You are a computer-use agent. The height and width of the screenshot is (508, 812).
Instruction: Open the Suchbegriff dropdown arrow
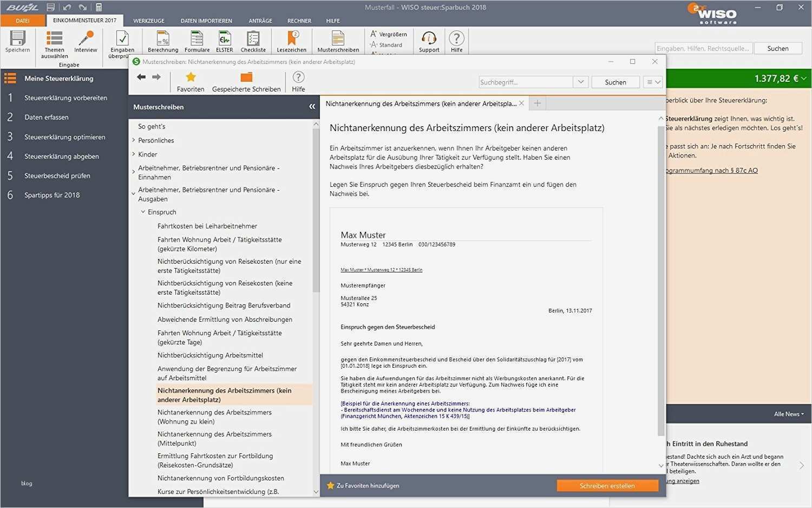pos(580,82)
